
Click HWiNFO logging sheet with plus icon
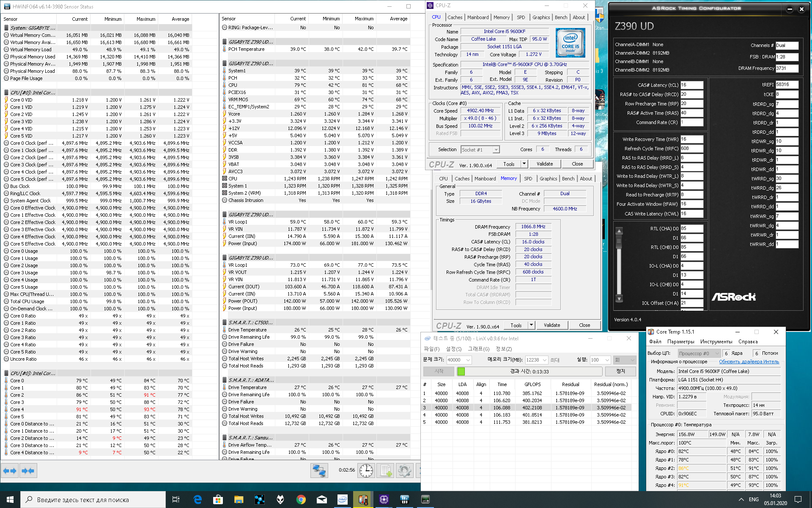pos(385,470)
